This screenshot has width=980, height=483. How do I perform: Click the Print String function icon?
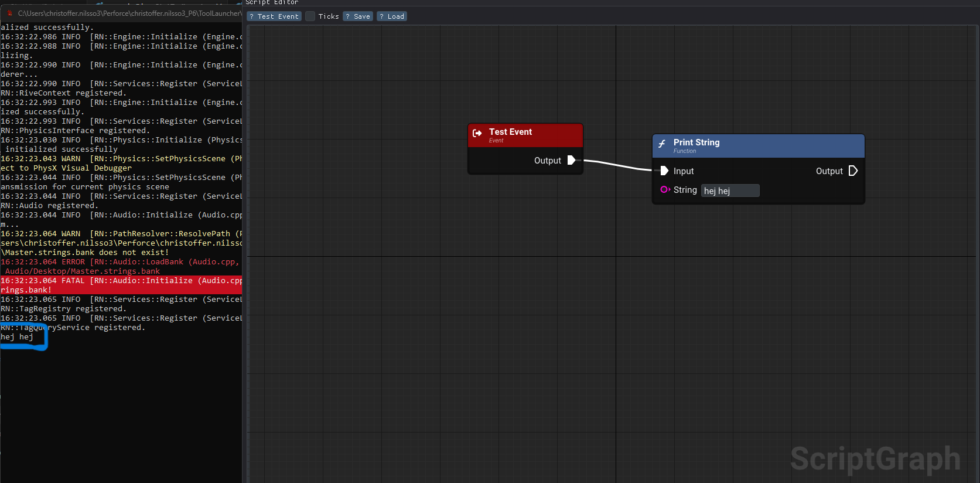point(662,144)
